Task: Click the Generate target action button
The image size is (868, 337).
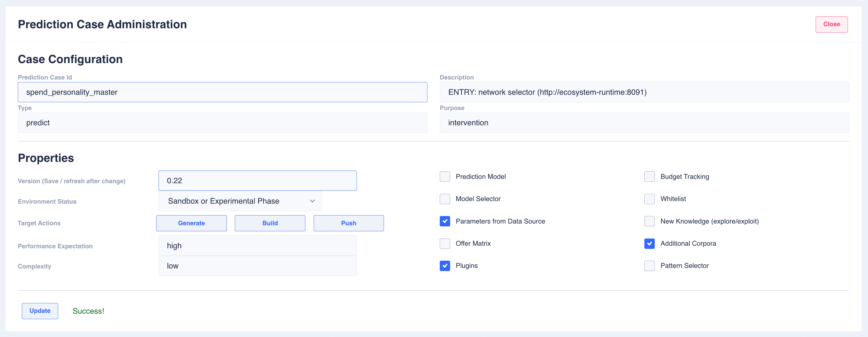Action: coord(191,223)
